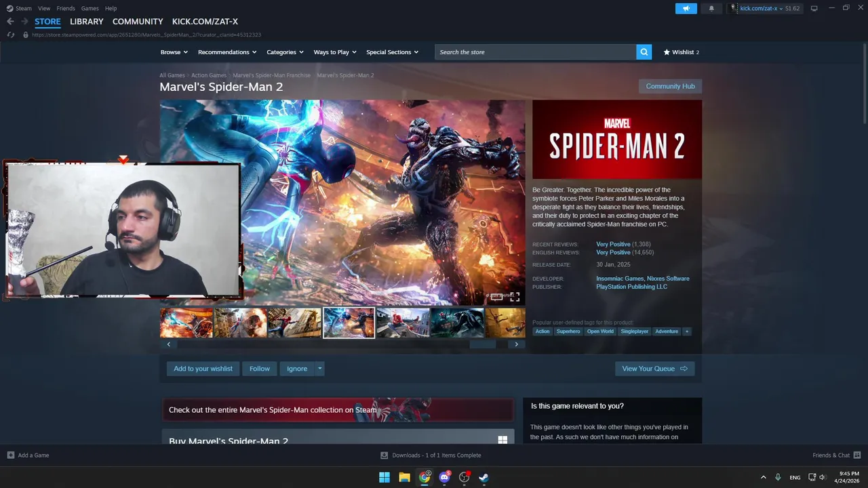Open the Friends & Chat icon
868x488 pixels.
click(857, 455)
